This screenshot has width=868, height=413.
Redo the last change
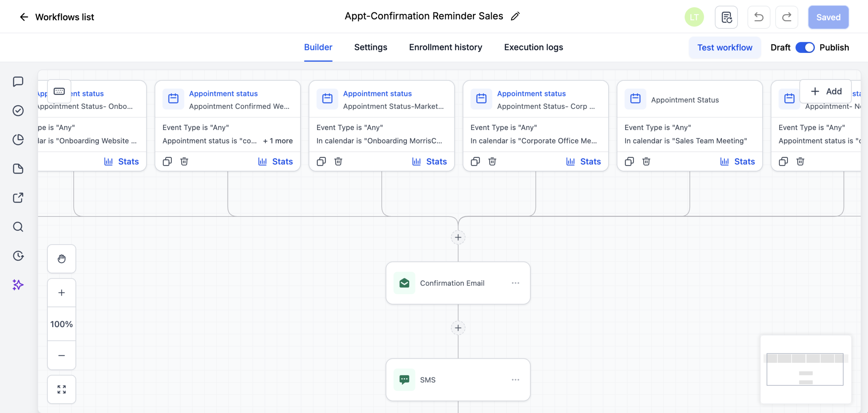(787, 17)
